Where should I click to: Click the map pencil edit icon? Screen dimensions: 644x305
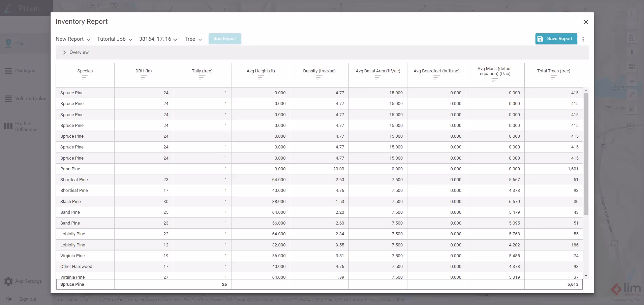632,95
